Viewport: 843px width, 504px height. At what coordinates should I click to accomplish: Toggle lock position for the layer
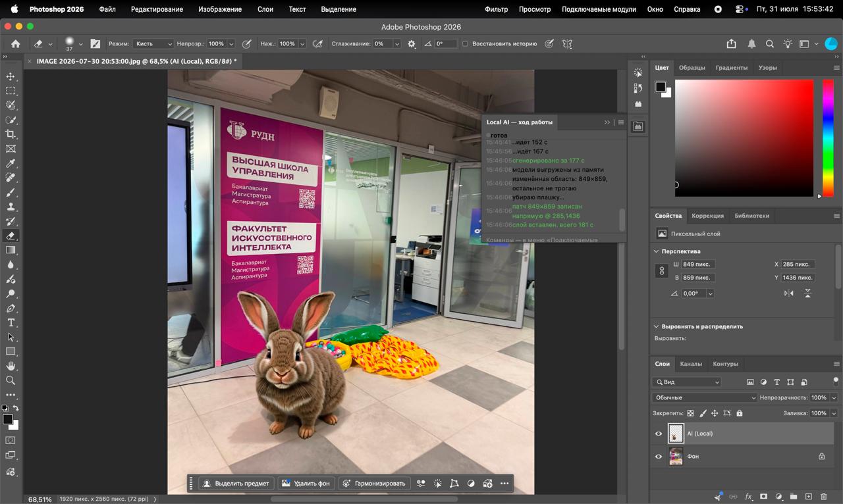(715, 413)
